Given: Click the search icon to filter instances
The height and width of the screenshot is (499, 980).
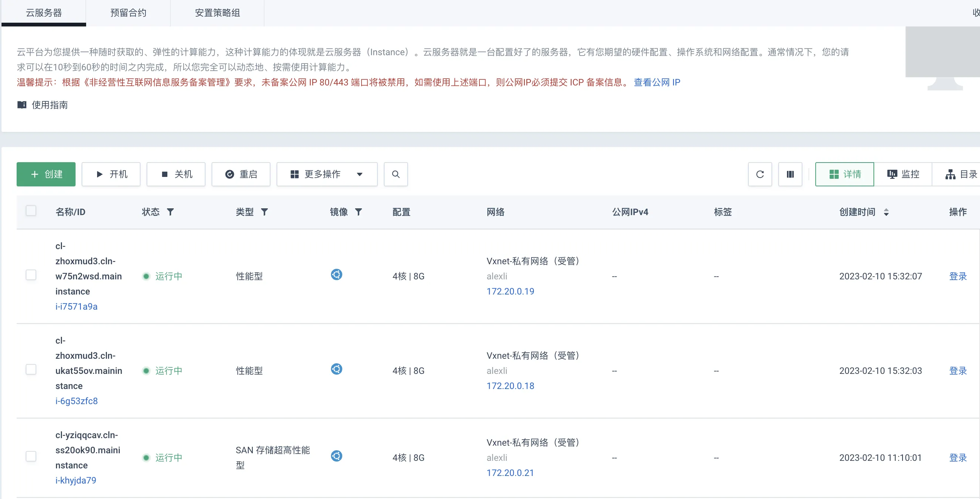Looking at the screenshot, I should tap(396, 174).
